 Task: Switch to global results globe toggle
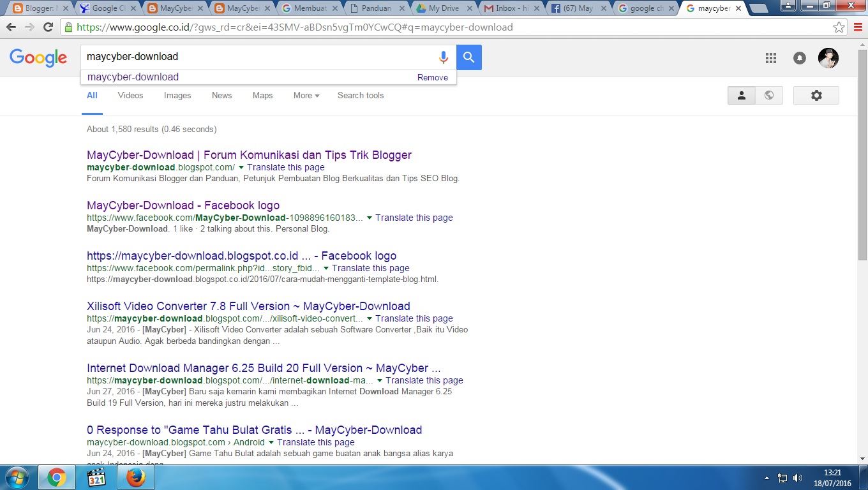769,96
